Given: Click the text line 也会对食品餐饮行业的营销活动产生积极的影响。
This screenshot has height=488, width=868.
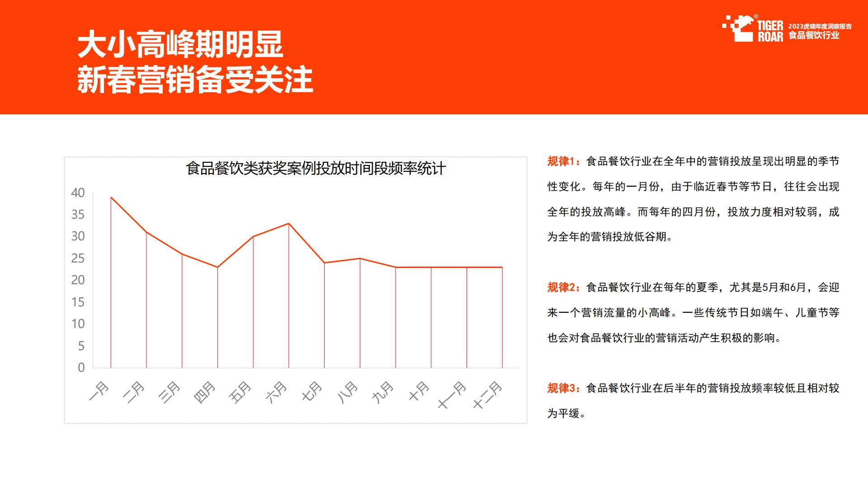Looking at the screenshot, I should (x=665, y=338).
